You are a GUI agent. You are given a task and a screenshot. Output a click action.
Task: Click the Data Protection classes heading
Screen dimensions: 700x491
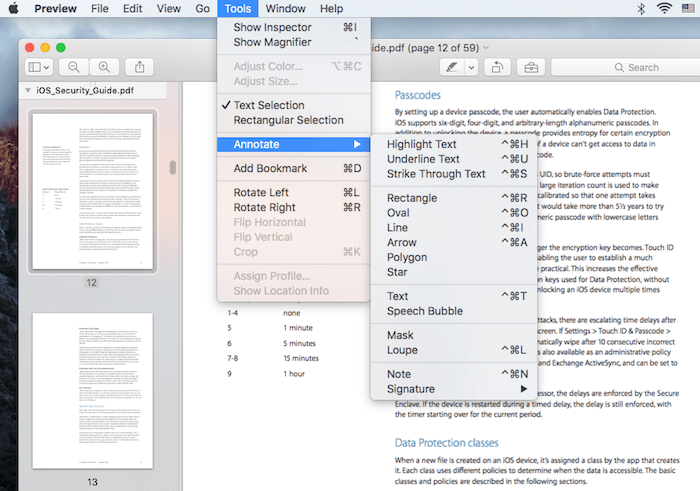pyautogui.click(x=446, y=443)
